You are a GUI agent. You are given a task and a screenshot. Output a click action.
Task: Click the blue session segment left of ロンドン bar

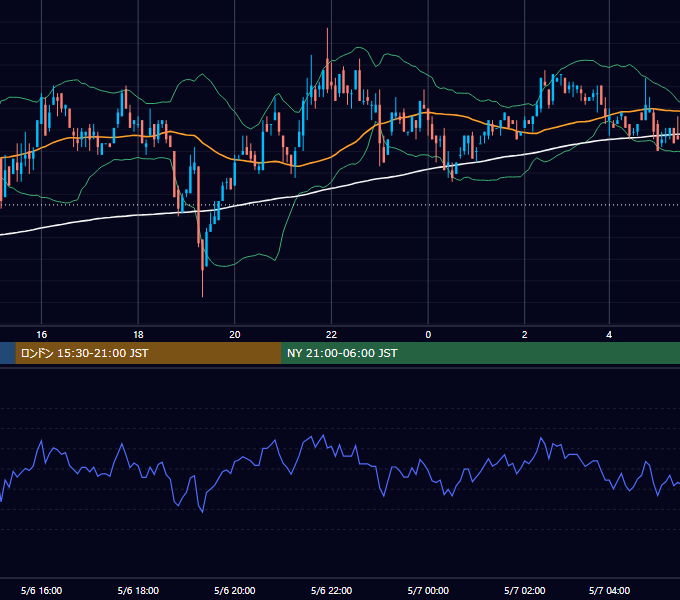[7, 353]
